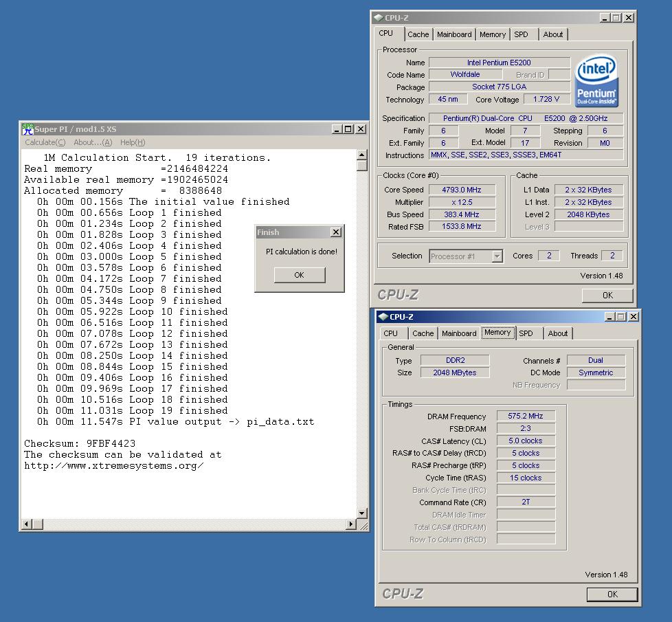Open the Help menu in Super PI
The height and width of the screenshot is (622, 672).
133,142
